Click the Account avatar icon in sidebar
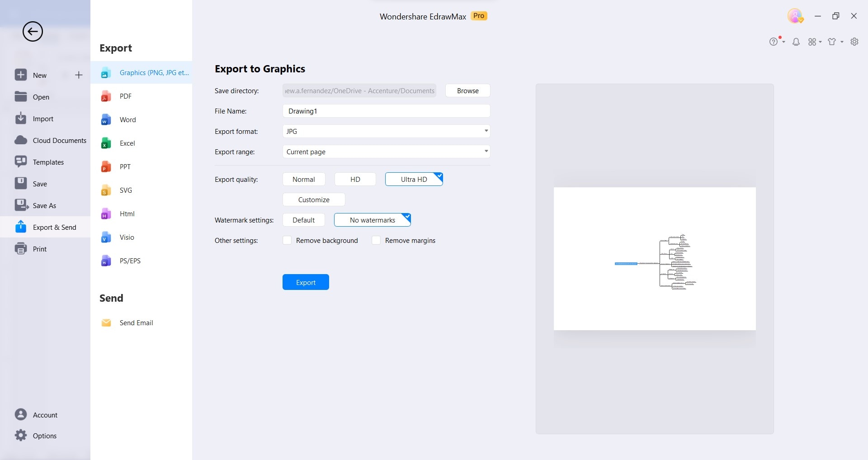868x460 pixels. (x=21, y=415)
